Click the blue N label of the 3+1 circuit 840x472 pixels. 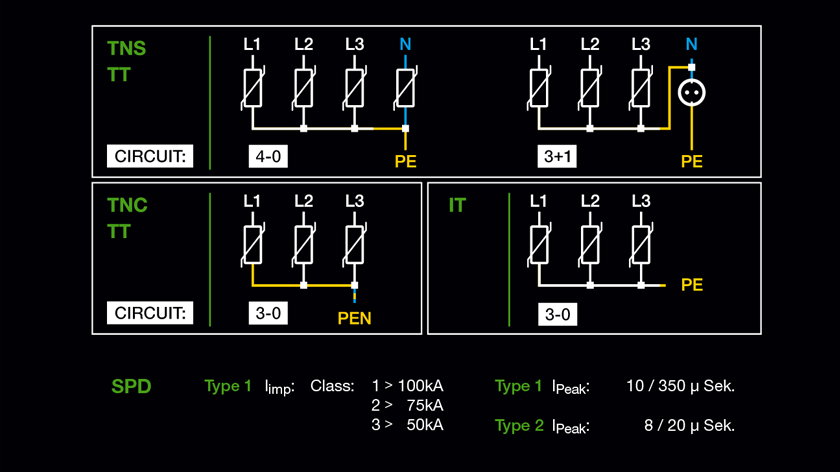[x=692, y=44]
